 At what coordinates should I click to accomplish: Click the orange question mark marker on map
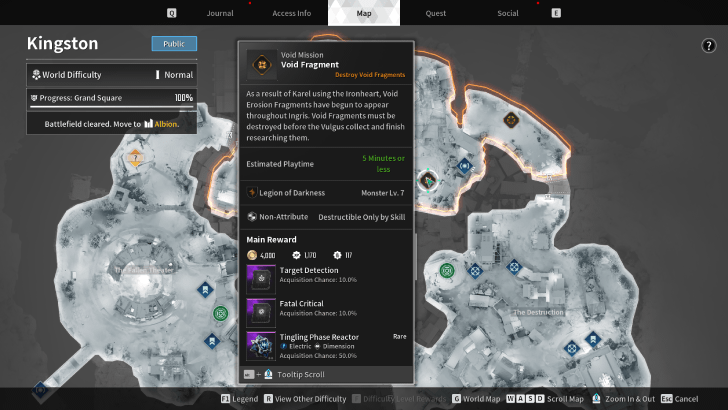[x=135, y=158]
